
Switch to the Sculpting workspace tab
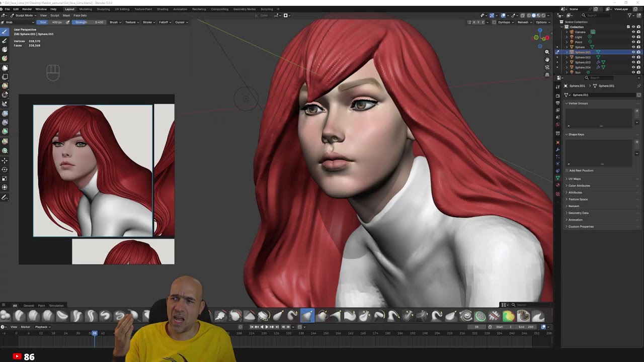[103, 9]
